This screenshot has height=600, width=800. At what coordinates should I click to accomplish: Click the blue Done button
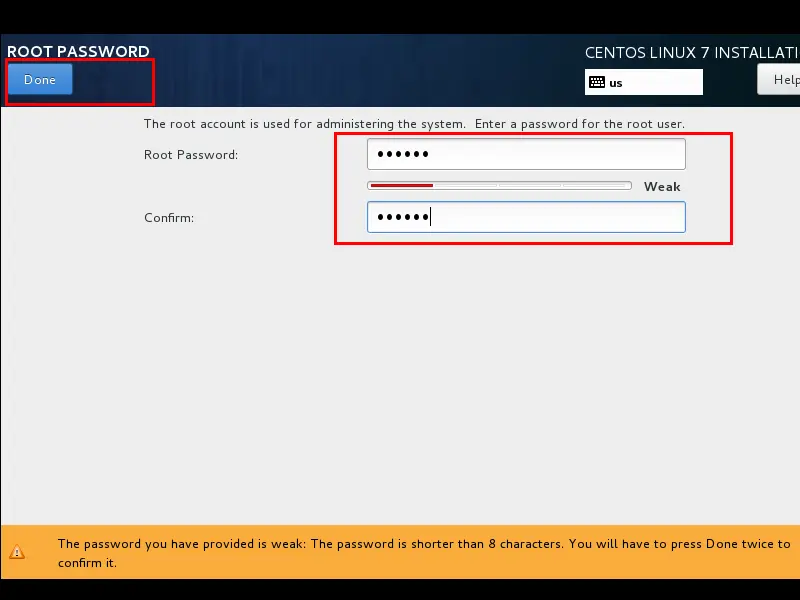40,80
